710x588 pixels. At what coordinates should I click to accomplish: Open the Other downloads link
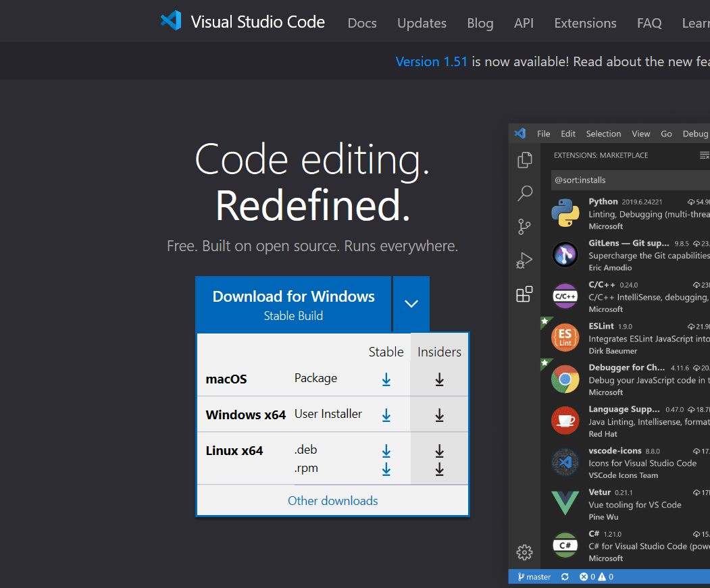click(333, 501)
